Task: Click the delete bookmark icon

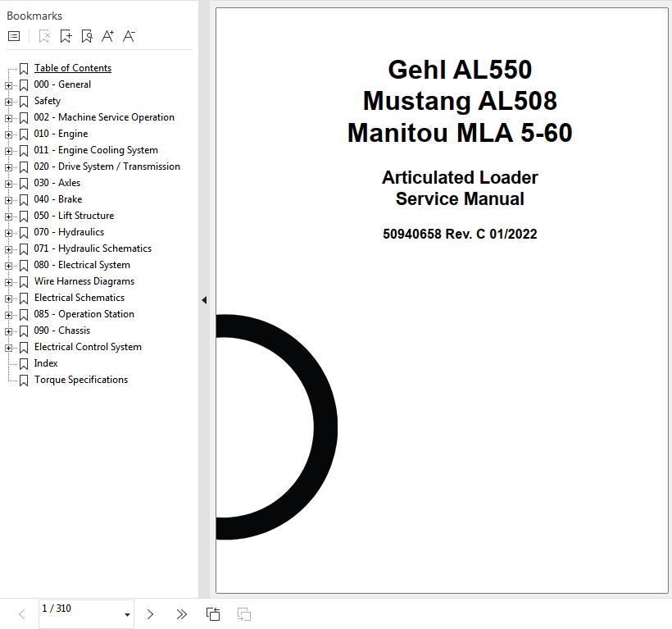Action: point(44,36)
